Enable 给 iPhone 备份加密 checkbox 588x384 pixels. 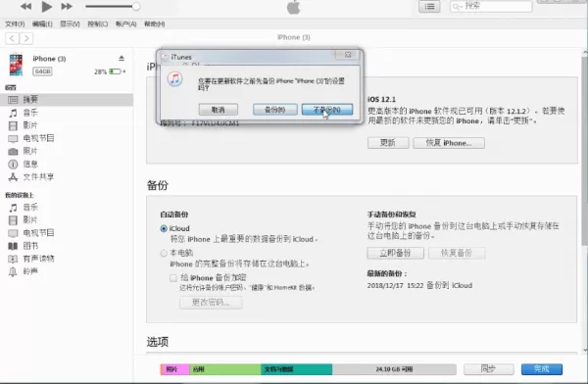[x=173, y=278]
